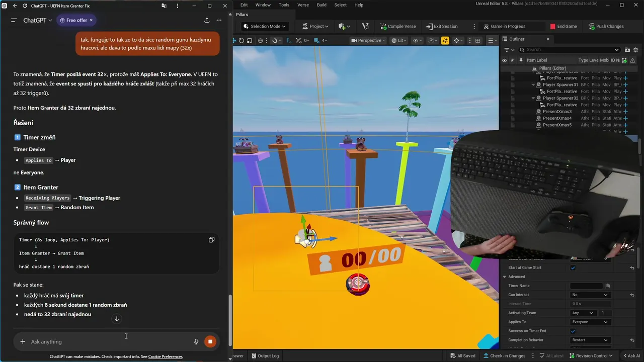Open the Lit view mode dropdown

(x=399, y=40)
